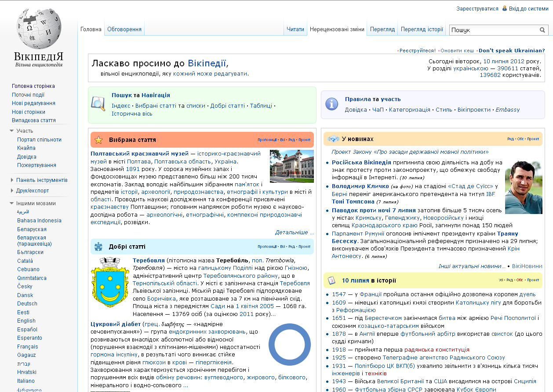The width and height of the screenshot is (553, 392).
Task: Open Довідка link under Правила та участь
Action: pos(356,110)
